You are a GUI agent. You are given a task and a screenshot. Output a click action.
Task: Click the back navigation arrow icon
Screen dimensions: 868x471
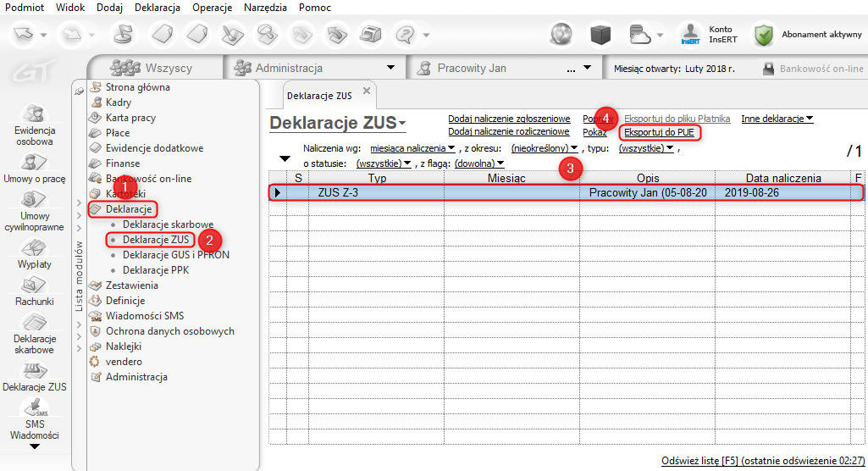24,35
